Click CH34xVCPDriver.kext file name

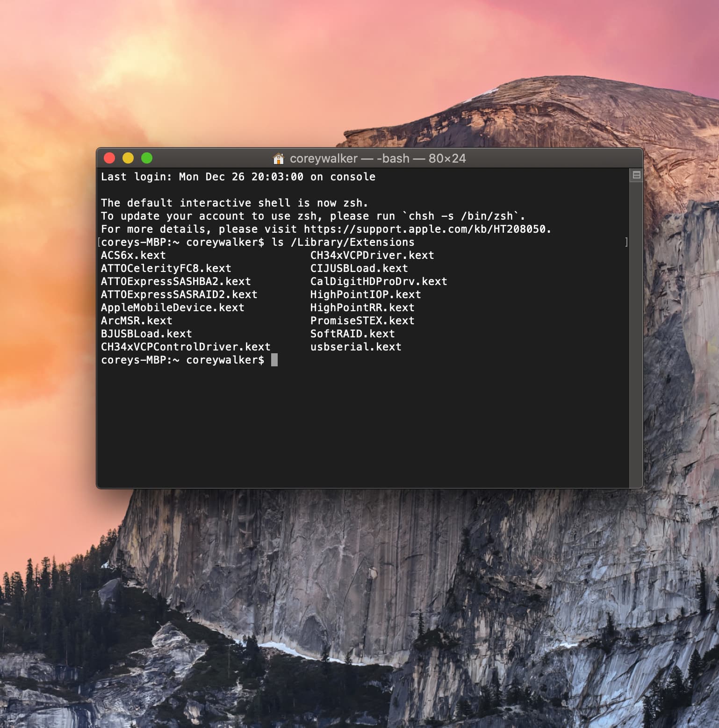pos(372,256)
